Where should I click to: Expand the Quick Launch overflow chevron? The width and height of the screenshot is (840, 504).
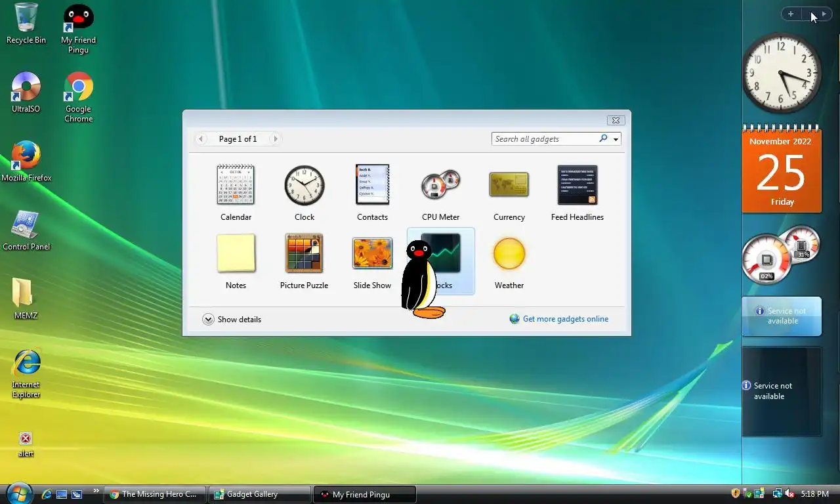coord(96,491)
